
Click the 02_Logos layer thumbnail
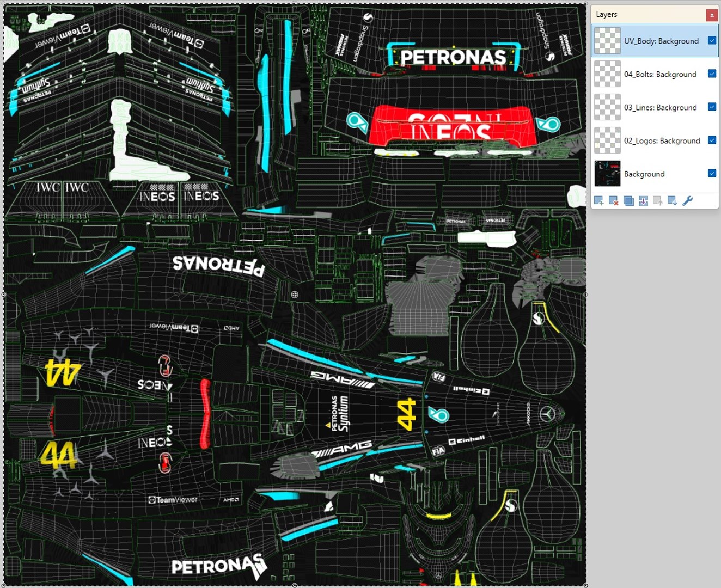click(607, 140)
